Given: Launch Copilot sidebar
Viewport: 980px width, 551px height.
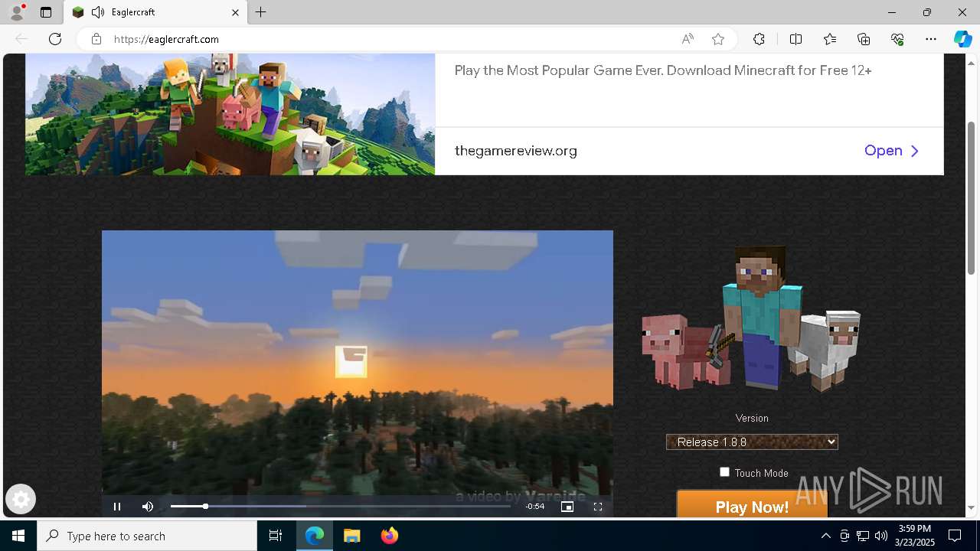Looking at the screenshot, I should [962, 39].
